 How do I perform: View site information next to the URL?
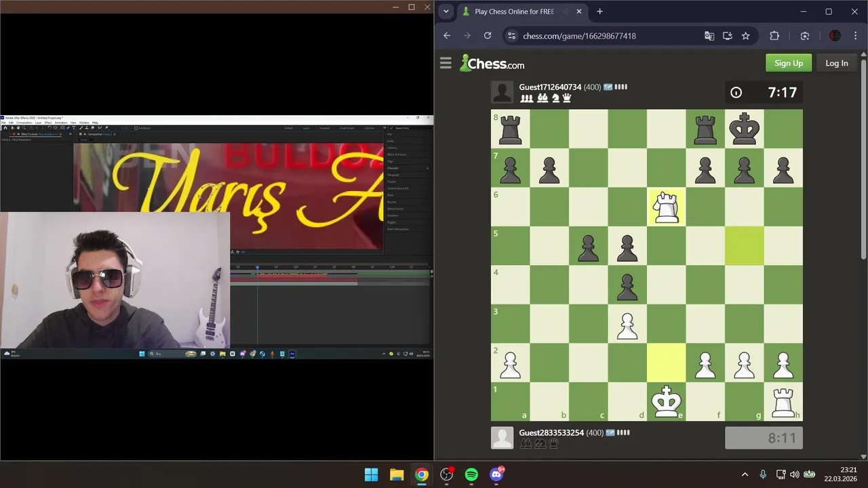(x=512, y=36)
